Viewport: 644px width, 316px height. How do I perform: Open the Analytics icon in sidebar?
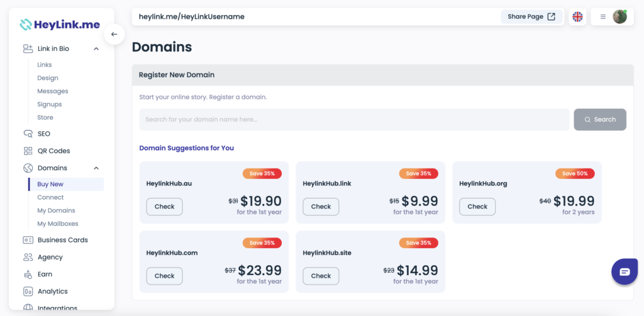pyautogui.click(x=28, y=291)
